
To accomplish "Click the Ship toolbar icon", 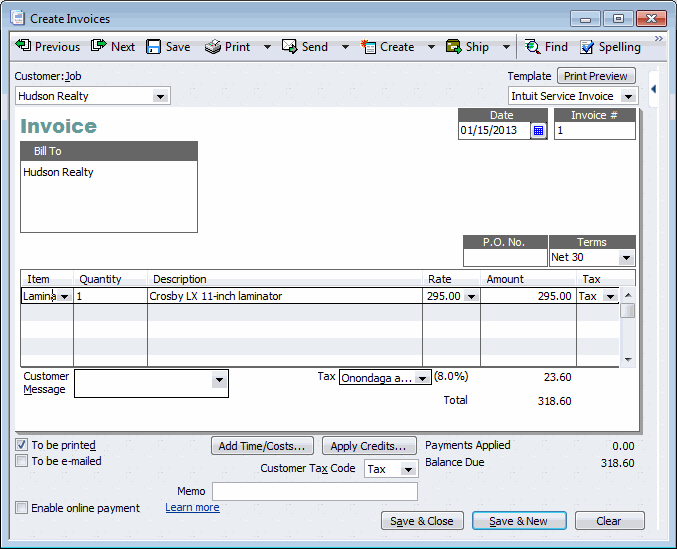I will pos(453,47).
